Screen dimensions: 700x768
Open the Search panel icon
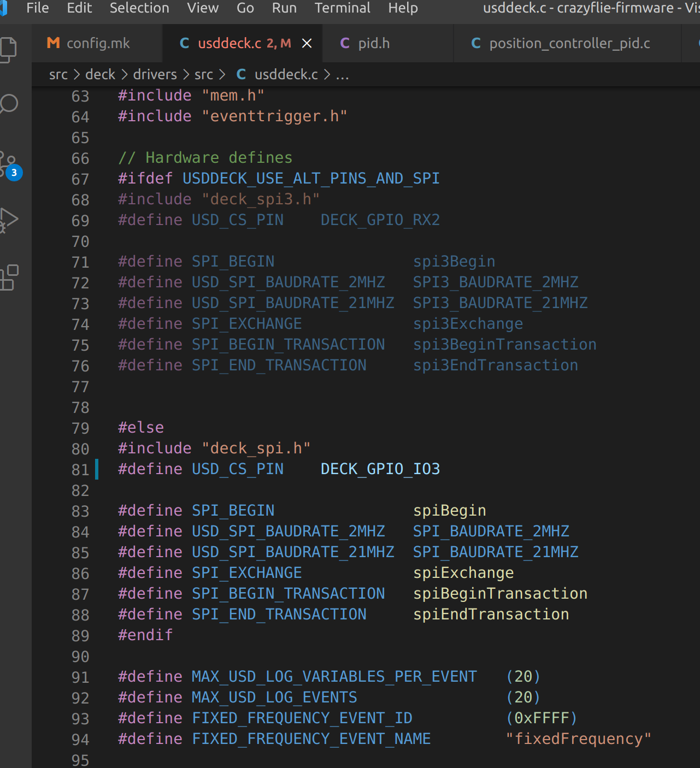[x=9, y=104]
